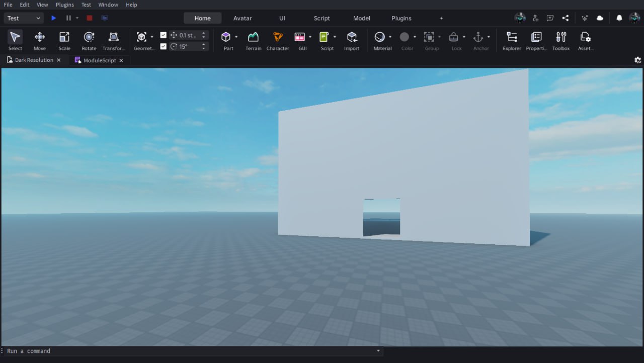Open the Plugins menu in menu bar

pos(64,5)
